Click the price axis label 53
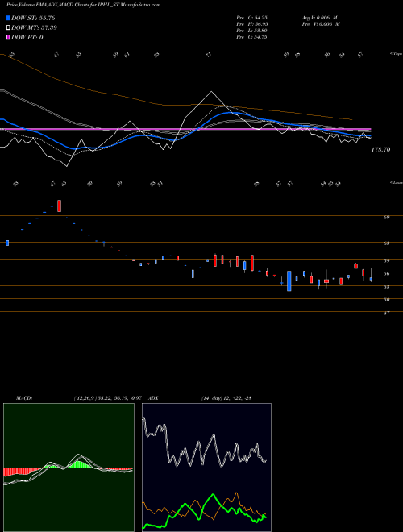The height and width of the screenshot is (532, 403). 386,287
